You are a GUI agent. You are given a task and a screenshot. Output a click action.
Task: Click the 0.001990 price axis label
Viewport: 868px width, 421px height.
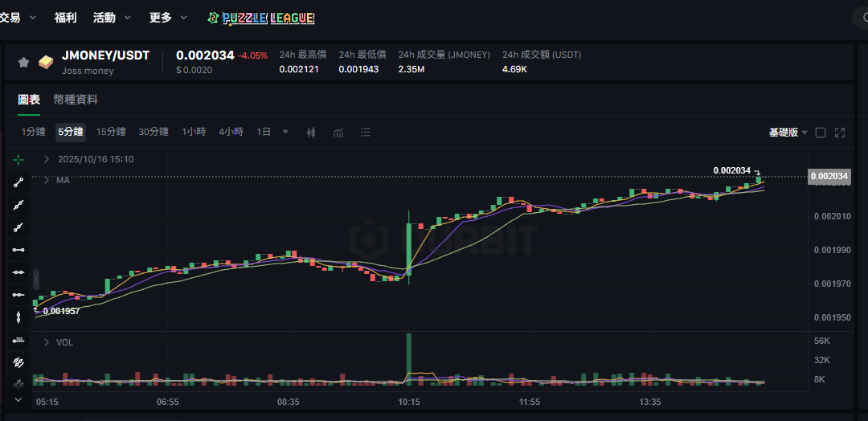click(x=833, y=250)
